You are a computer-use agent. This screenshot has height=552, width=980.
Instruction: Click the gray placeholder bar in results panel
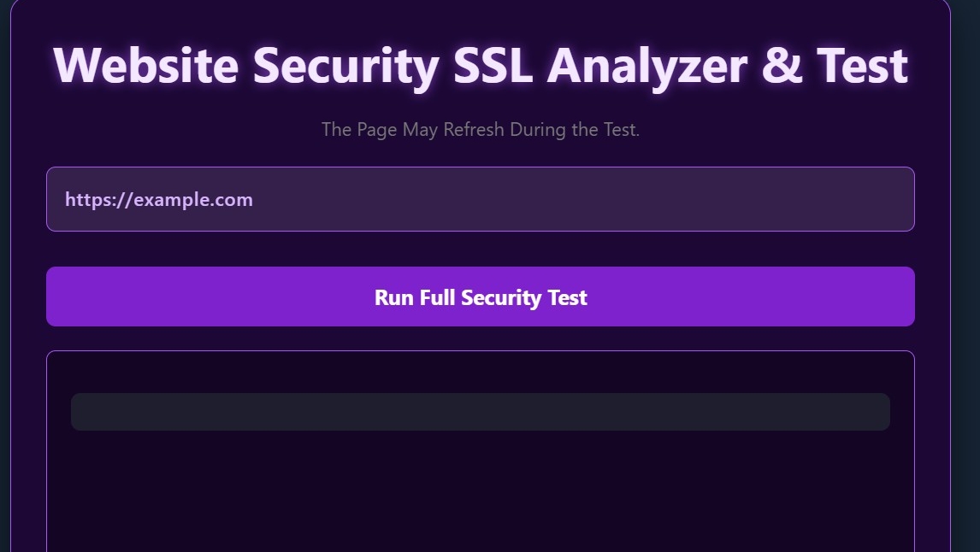480,412
